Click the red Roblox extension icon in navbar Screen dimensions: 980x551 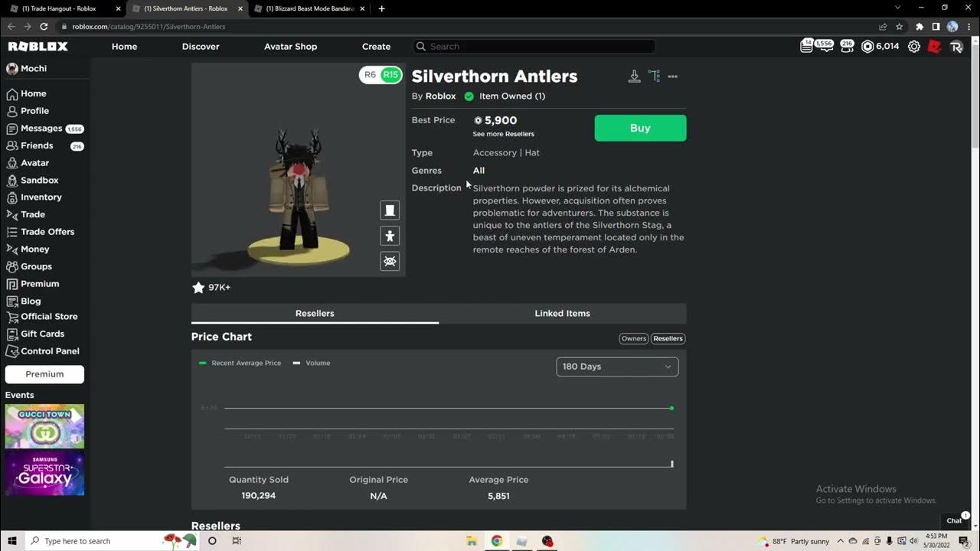click(934, 47)
